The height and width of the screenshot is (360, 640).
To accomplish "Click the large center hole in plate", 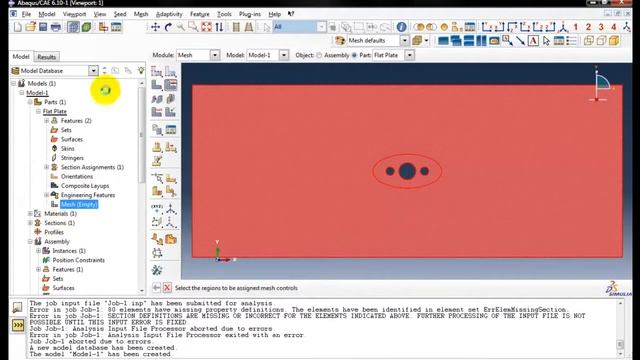I will click(x=407, y=171).
